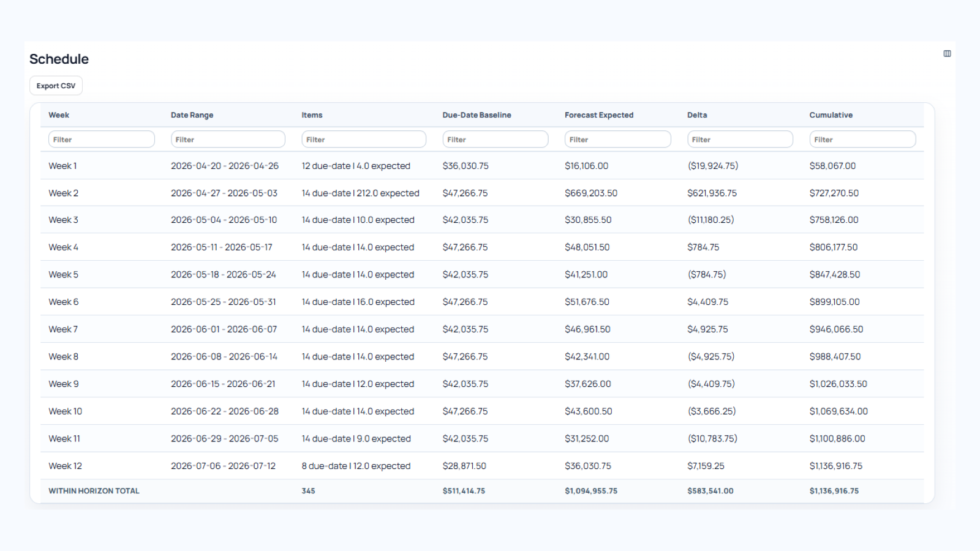The image size is (980, 551).
Task: Click date range 2026-04-20 - 2026-04-26
Action: point(225,166)
